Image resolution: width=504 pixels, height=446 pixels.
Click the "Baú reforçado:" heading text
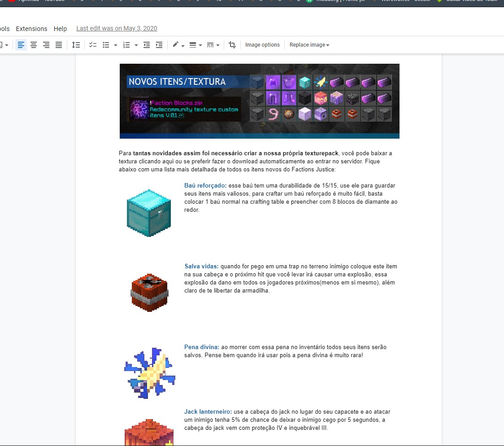[x=205, y=186]
